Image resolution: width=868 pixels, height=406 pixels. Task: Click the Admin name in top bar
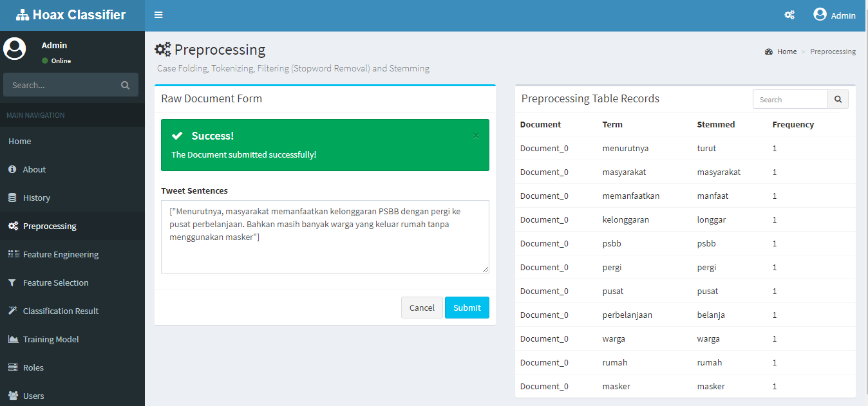(844, 15)
